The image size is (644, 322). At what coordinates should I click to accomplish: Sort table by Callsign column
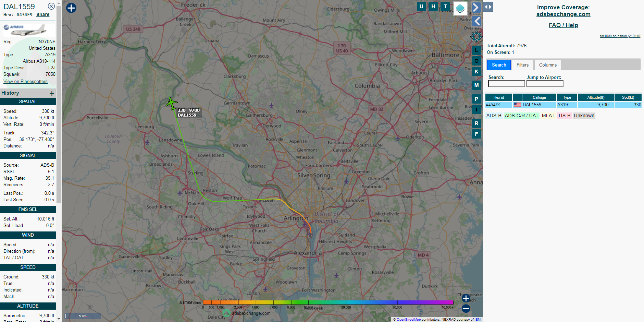pyautogui.click(x=539, y=97)
